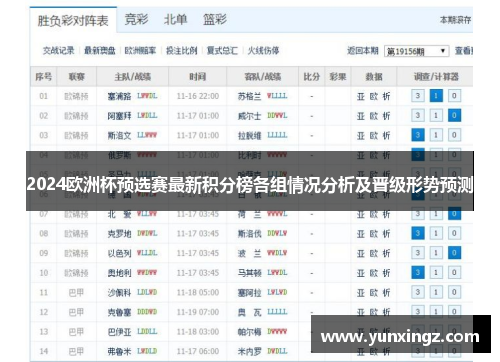The image size is (500, 362).
Task: Open 亚 data for row 01 塞浦路
Action: pos(361,96)
